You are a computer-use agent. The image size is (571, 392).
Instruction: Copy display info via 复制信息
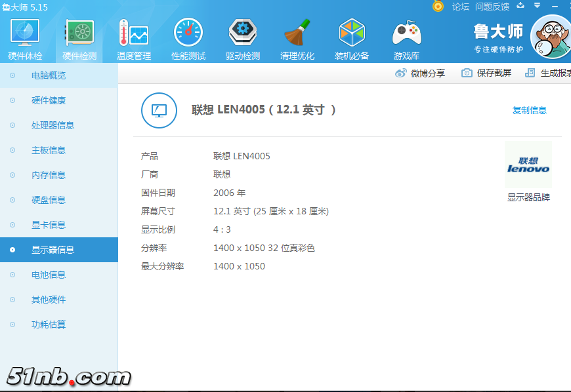coord(530,110)
